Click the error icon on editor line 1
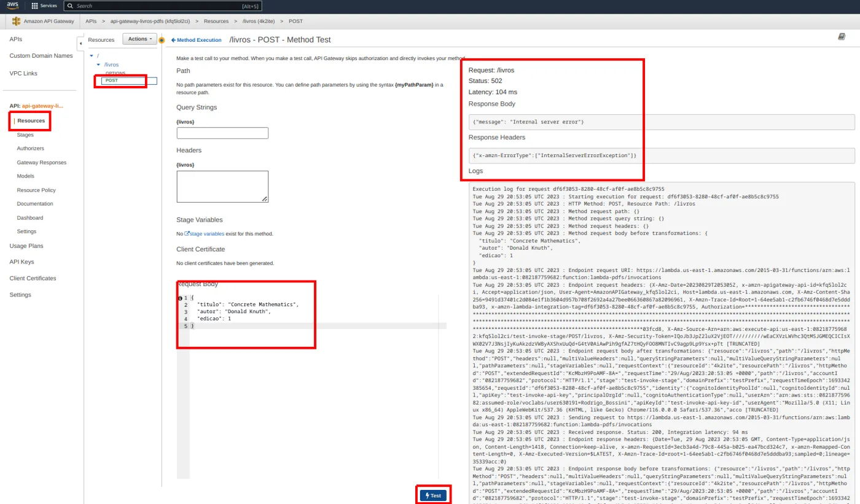Screen dimensions: 860x504 coord(180,298)
